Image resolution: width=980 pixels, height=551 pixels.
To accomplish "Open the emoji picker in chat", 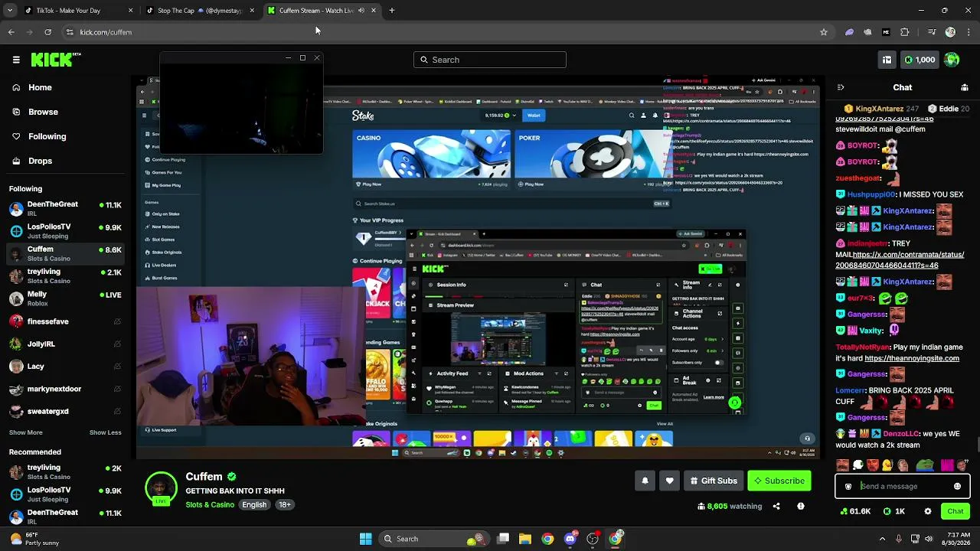I will [957, 486].
